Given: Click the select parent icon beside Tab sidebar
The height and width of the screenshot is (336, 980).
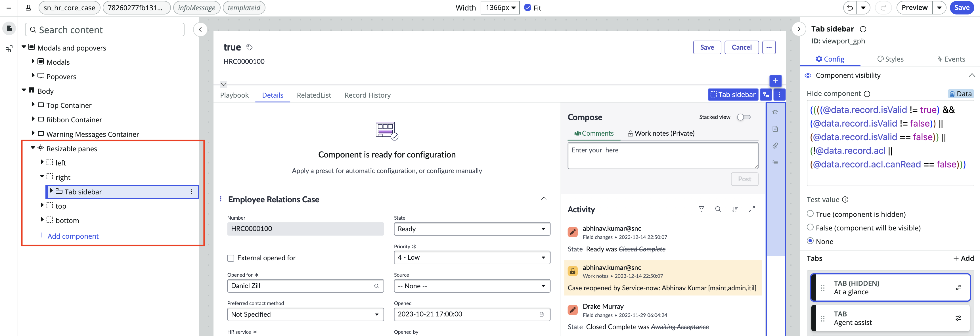Looking at the screenshot, I should [766, 95].
